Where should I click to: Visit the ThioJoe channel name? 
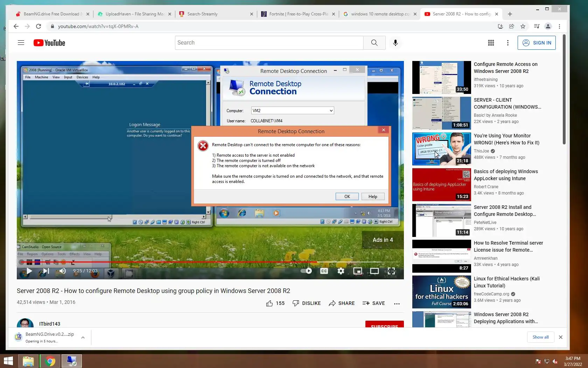481,151
